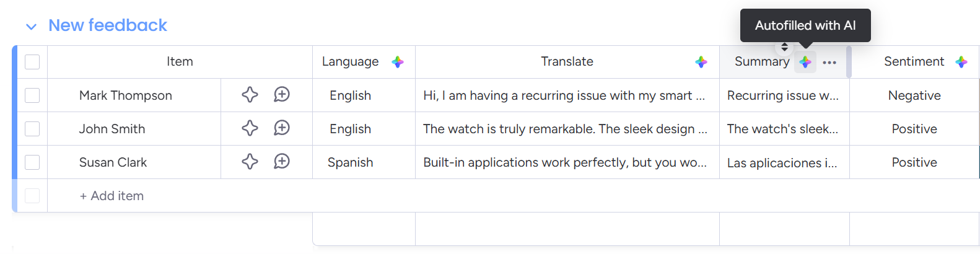The height and width of the screenshot is (272, 980).
Task: Add an update to Mark Thompson's item
Action: (x=282, y=95)
